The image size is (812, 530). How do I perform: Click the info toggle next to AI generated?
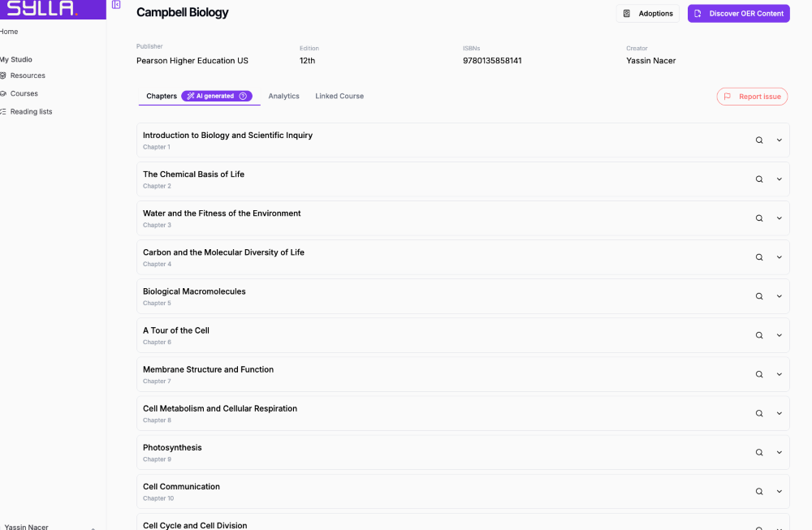[x=243, y=95]
